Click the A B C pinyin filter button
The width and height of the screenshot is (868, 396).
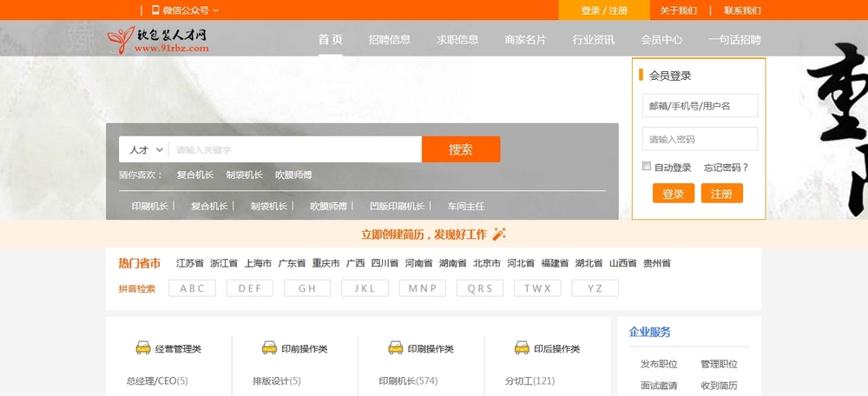[192, 288]
